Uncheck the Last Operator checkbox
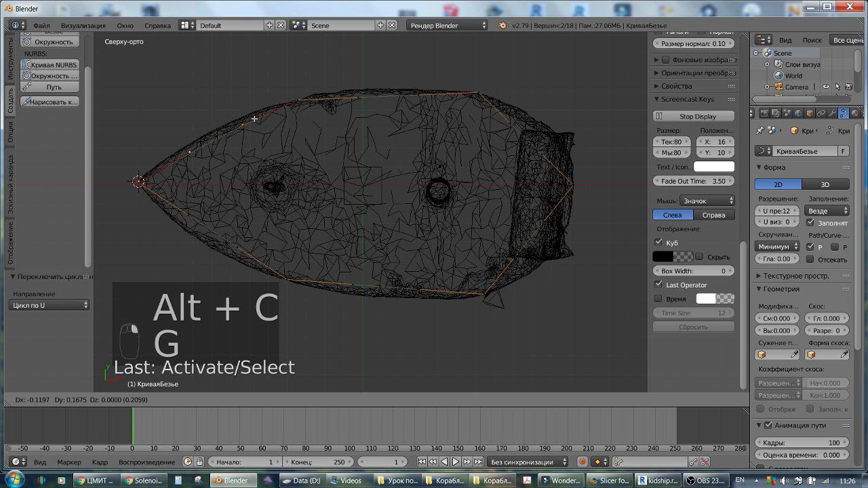 click(x=658, y=285)
